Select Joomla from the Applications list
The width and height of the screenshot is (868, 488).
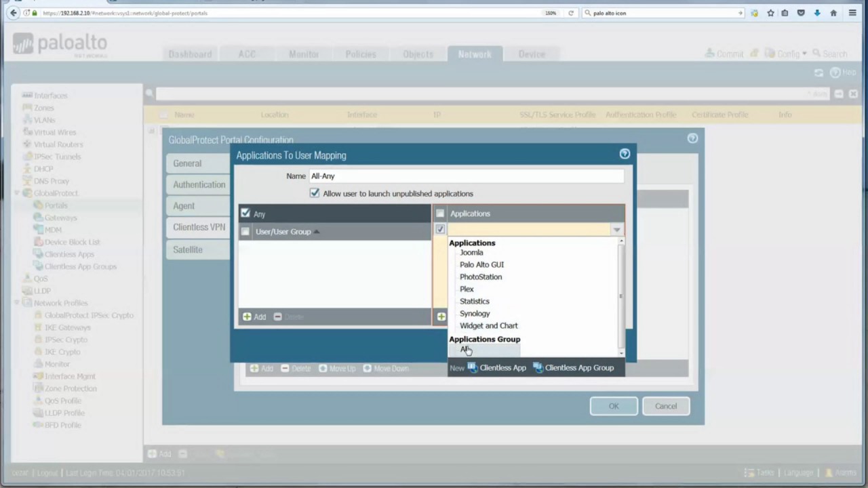pyautogui.click(x=471, y=252)
